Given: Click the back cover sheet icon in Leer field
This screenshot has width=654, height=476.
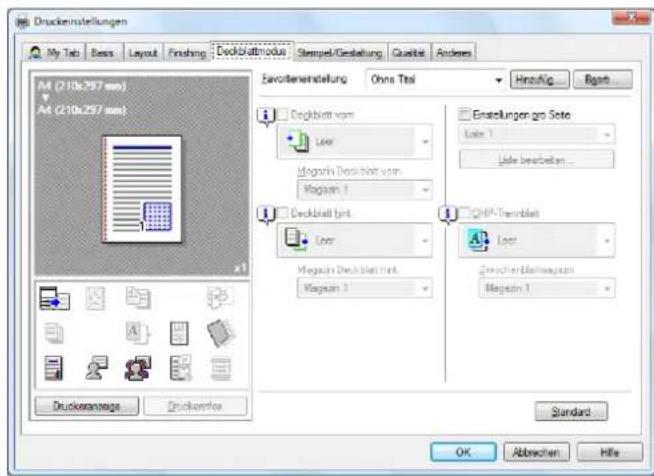Looking at the screenshot, I should click(297, 240).
